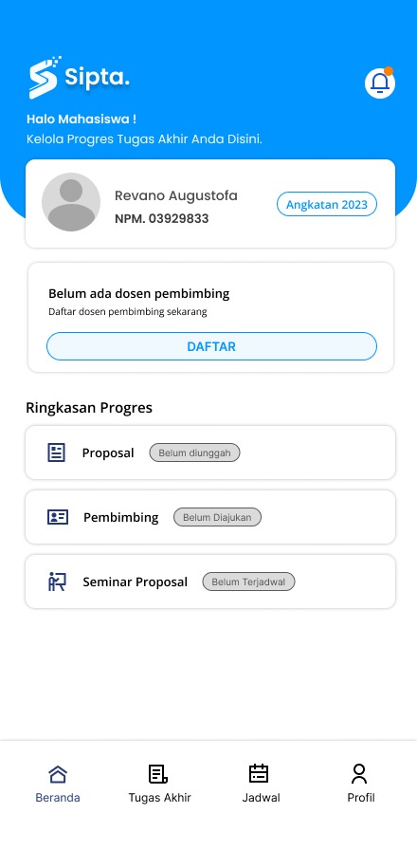Select the Beranda home icon

coord(58,774)
